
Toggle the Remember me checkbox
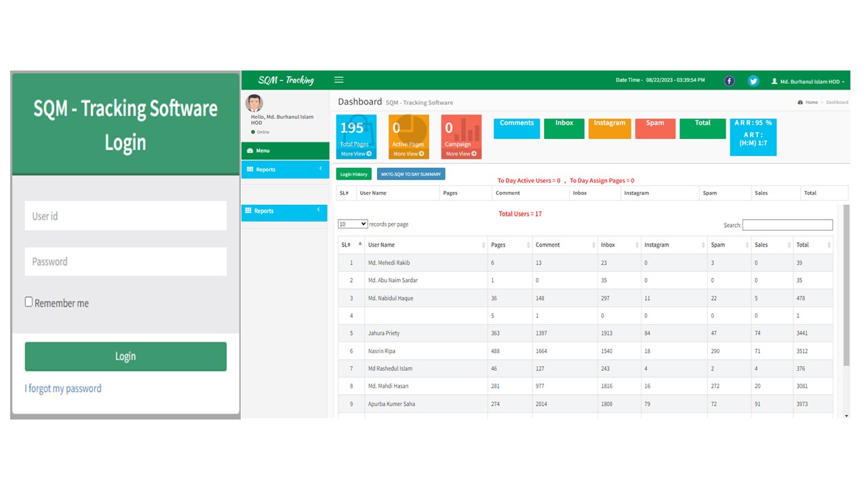tap(29, 302)
